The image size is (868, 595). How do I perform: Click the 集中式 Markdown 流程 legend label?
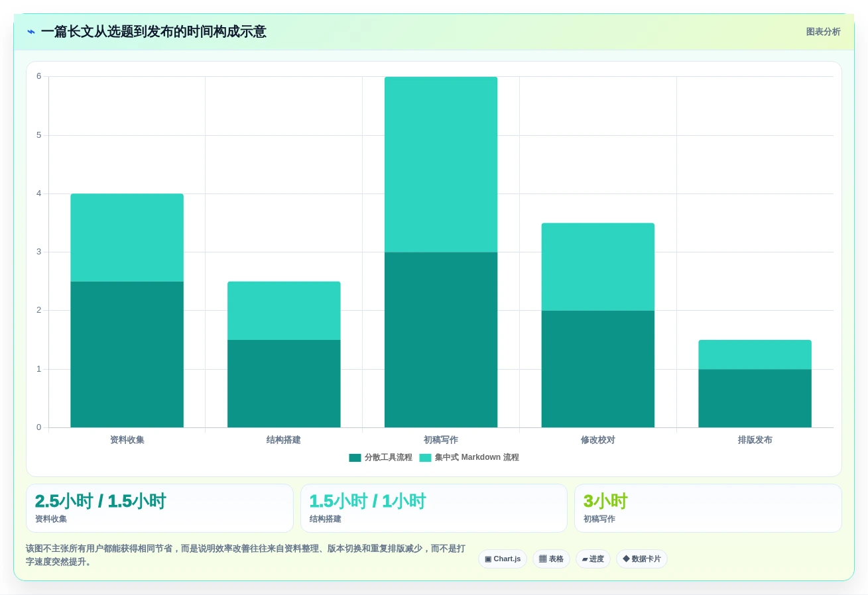(477, 458)
